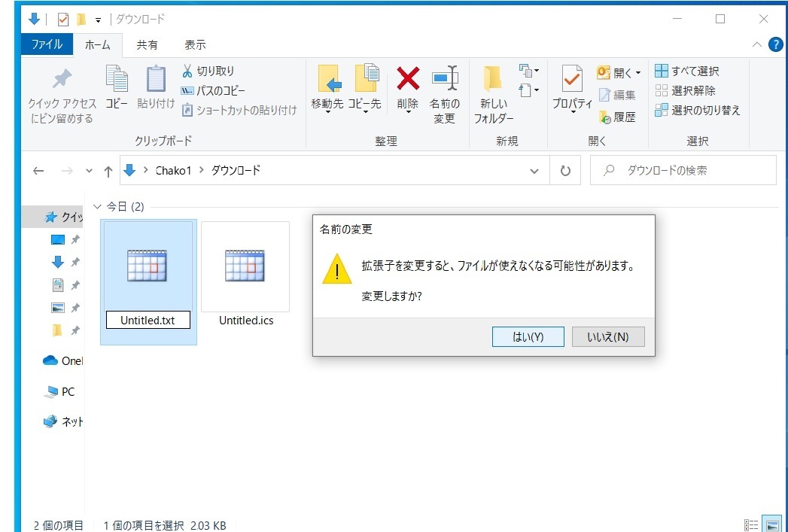Open the Recent Locations dropdown arrow

pos(90,172)
